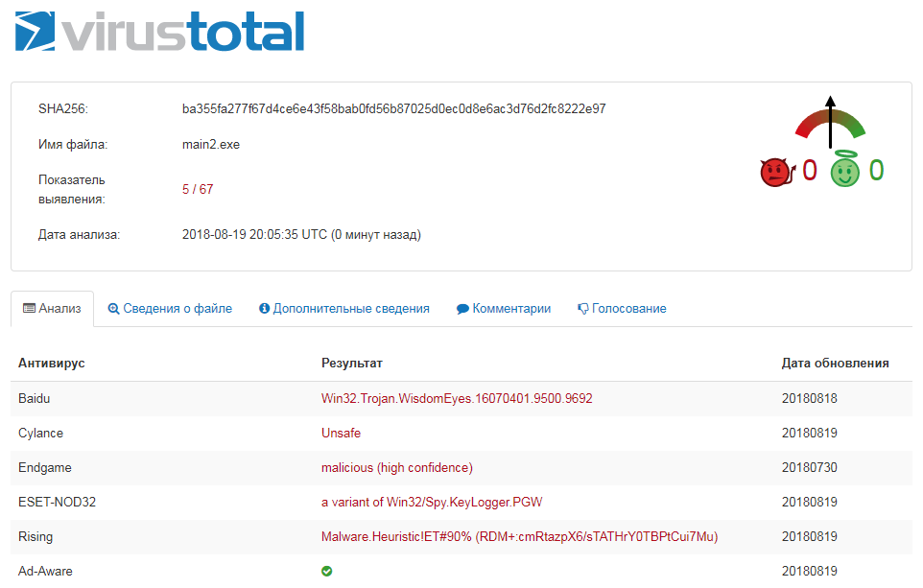The image size is (923, 588).
Task: Click Endgame result malicious (high confidence)
Action: pyautogui.click(x=397, y=468)
